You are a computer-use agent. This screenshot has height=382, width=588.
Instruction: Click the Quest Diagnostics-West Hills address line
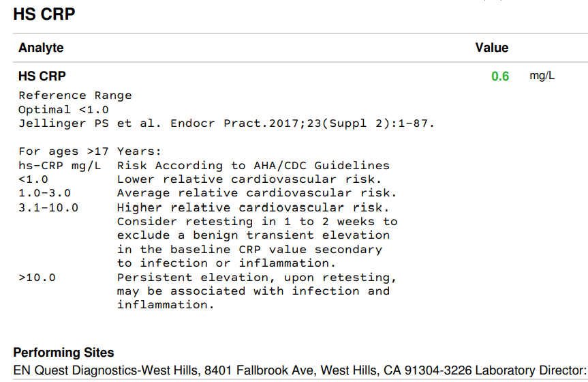(x=300, y=370)
